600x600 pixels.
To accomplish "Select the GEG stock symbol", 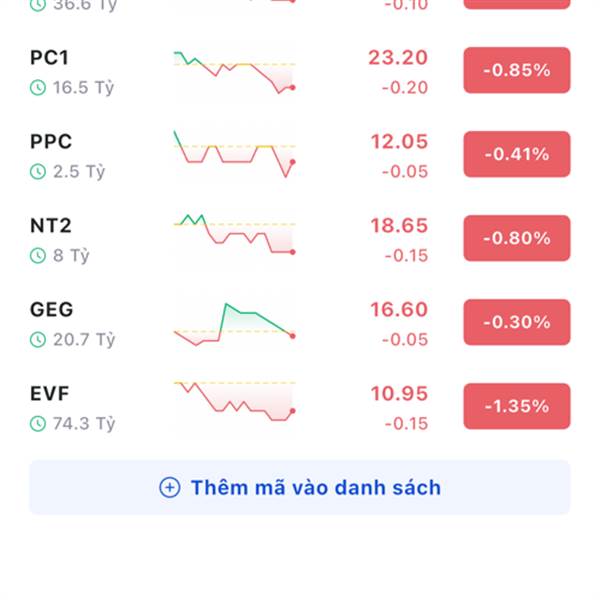I will [x=51, y=310].
